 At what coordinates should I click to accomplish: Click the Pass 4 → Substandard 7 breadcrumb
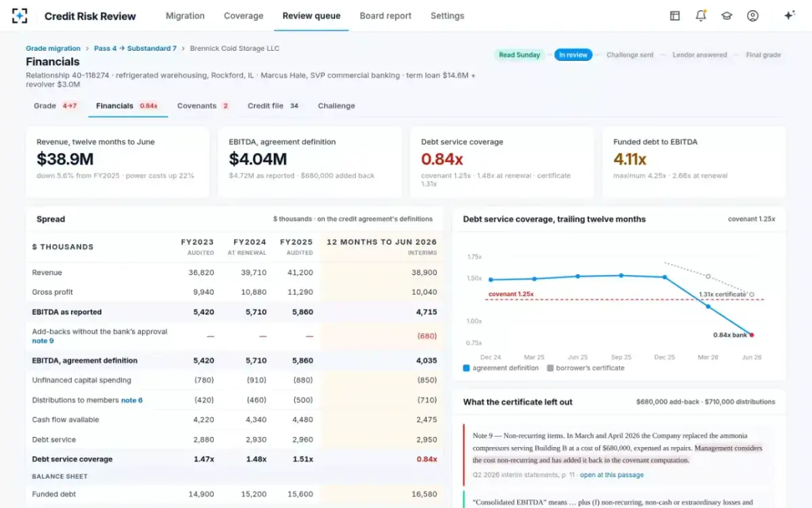(135, 48)
